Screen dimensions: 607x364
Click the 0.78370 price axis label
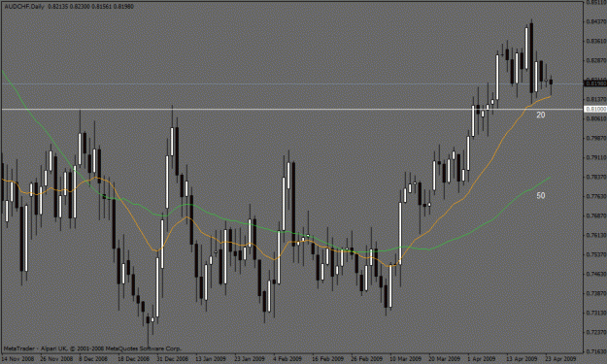[x=596, y=177]
